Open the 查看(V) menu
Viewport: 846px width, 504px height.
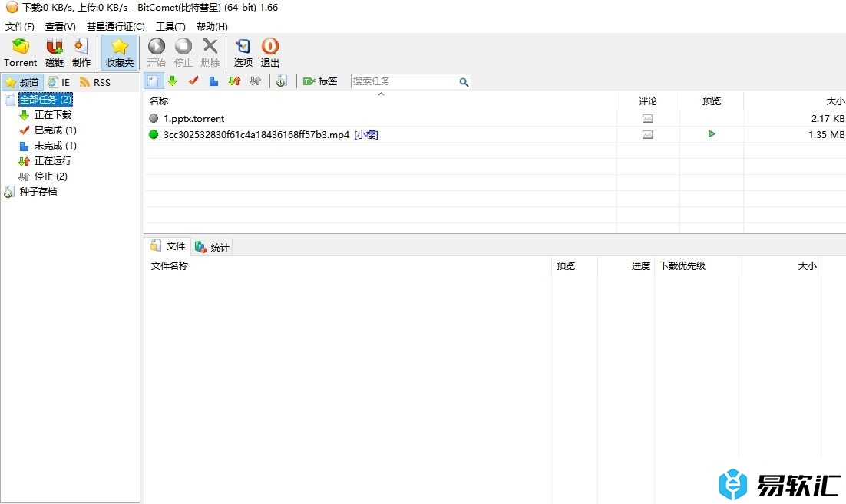point(60,26)
